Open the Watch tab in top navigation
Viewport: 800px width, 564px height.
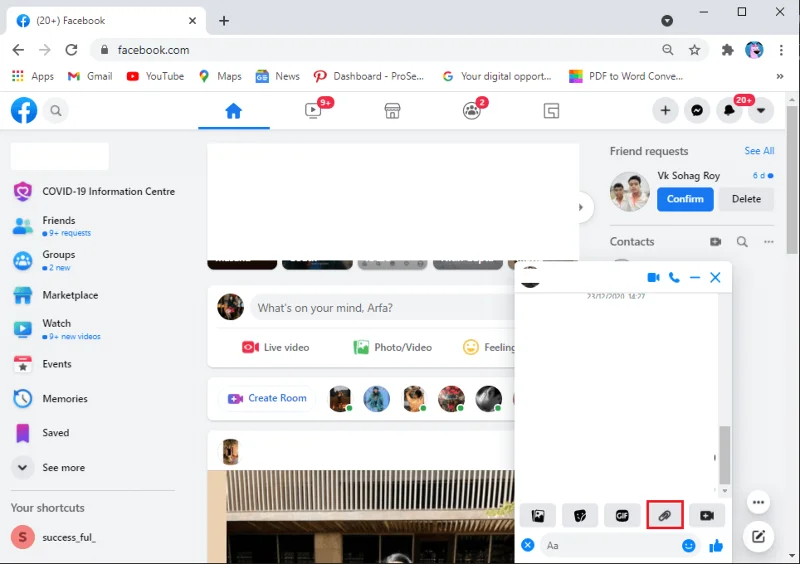[313, 111]
